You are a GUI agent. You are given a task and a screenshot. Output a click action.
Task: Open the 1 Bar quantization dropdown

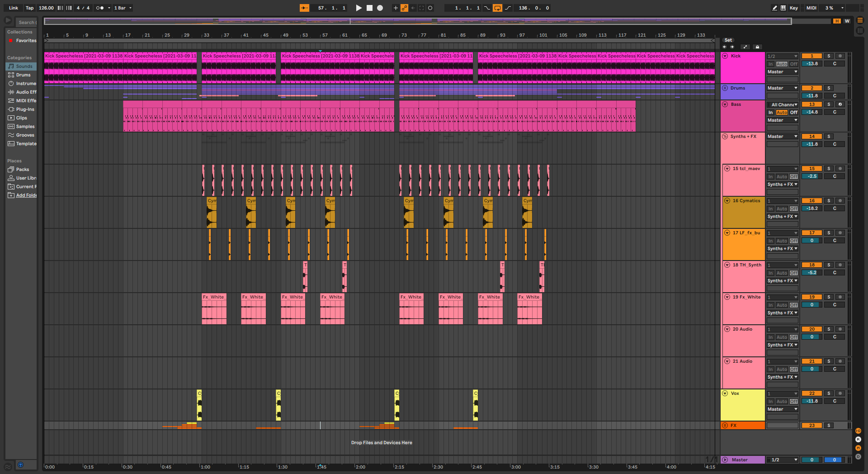(123, 8)
